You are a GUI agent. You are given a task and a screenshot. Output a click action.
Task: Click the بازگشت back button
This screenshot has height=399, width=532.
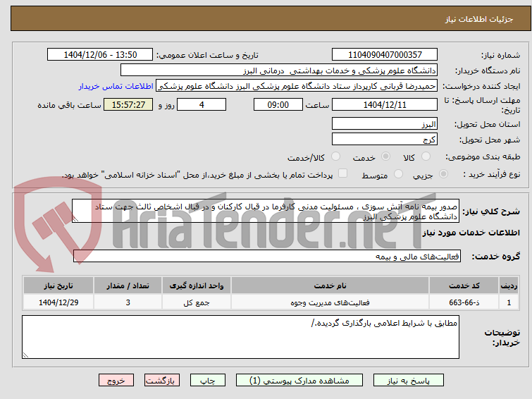coord(162,381)
